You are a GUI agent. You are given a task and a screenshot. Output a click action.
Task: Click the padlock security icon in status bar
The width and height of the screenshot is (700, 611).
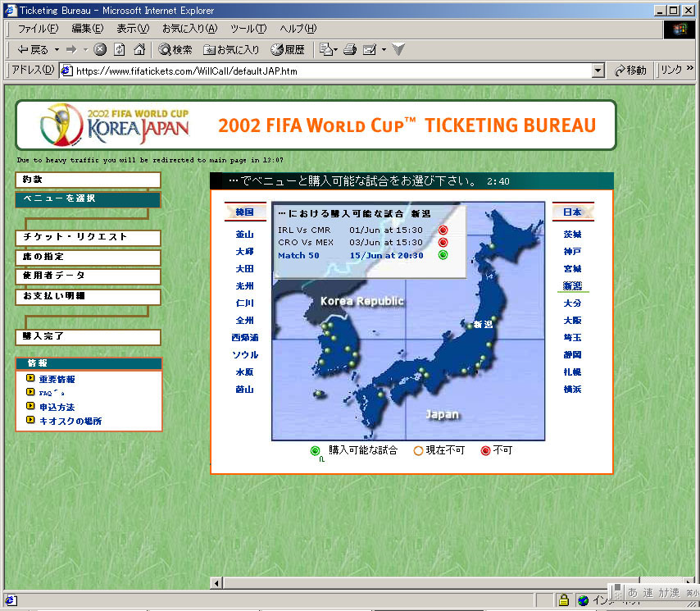coord(563,600)
